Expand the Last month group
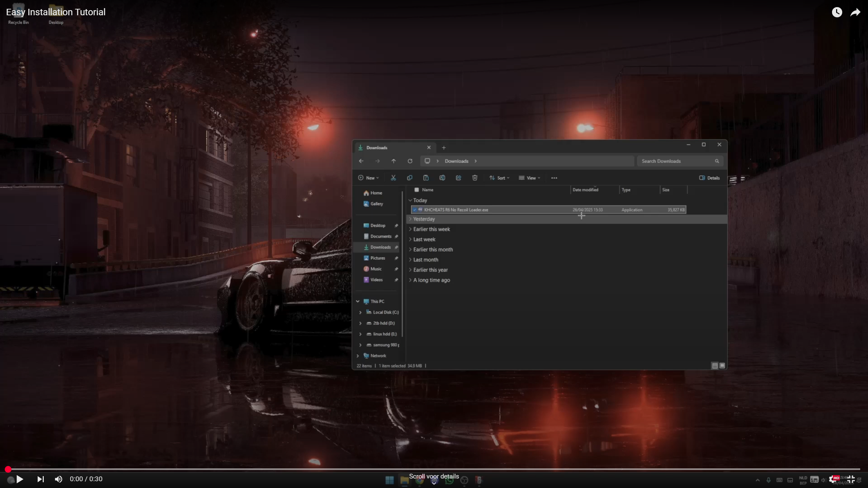This screenshot has width=868, height=488. click(410, 260)
